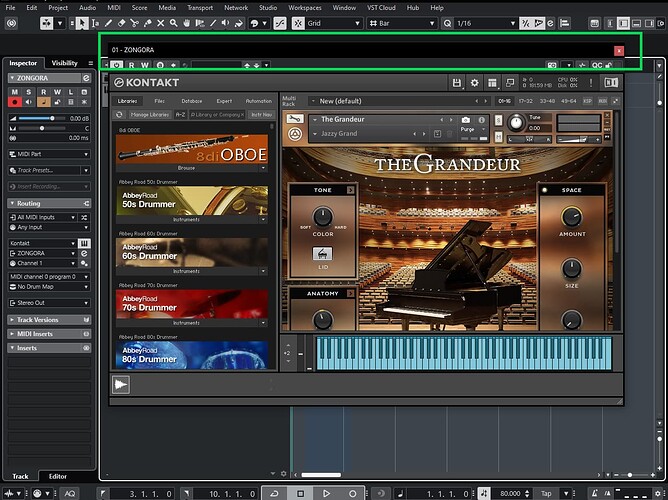Click Instr Nav button
Viewport: 668px width, 500px height.
pos(262,115)
